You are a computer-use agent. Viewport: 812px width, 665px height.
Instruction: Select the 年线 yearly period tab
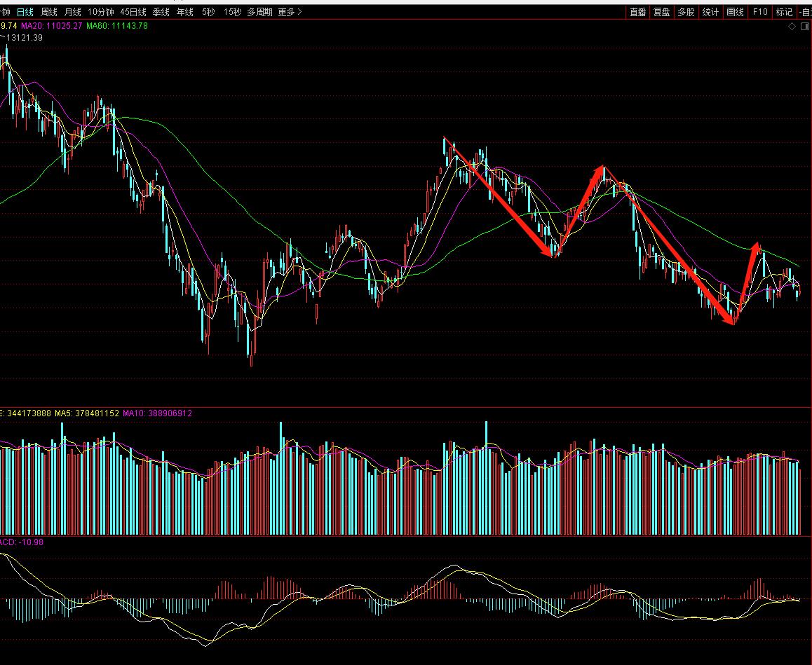click(185, 12)
